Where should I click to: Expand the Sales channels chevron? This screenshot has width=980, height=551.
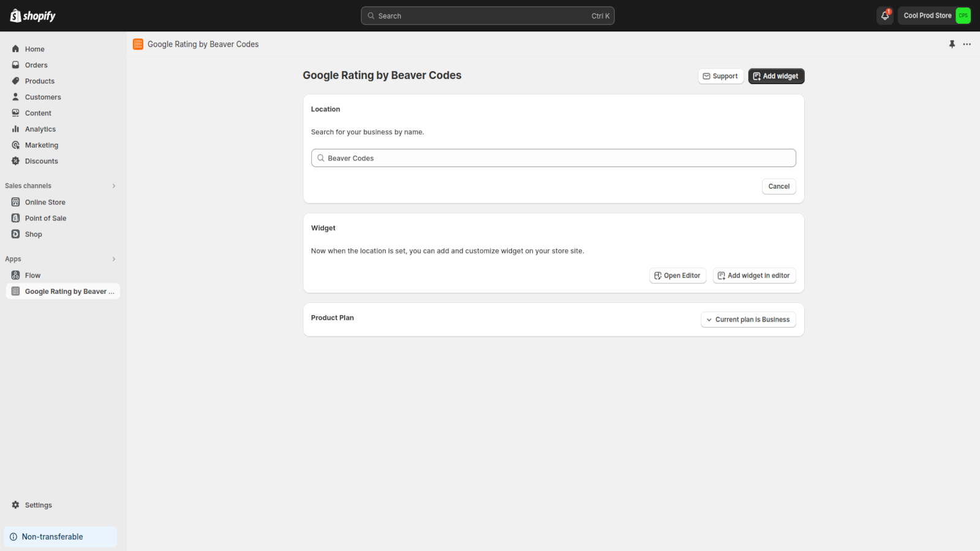coord(114,186)
